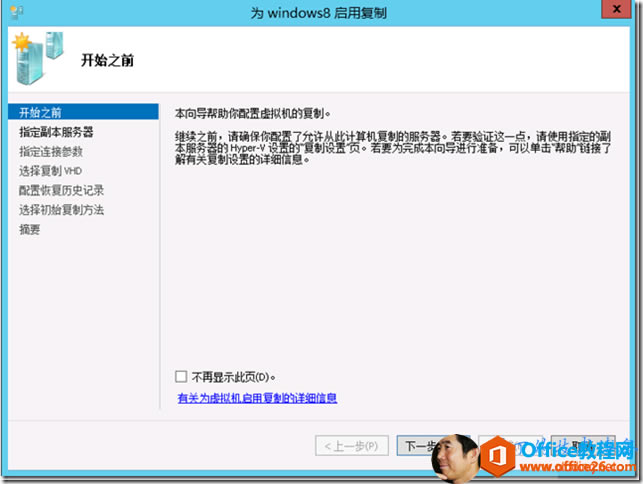Select the 指定副本服务器 wizard step
This screenshot has width=643, height=484.
pyautogui.click(x=56, y=132)
